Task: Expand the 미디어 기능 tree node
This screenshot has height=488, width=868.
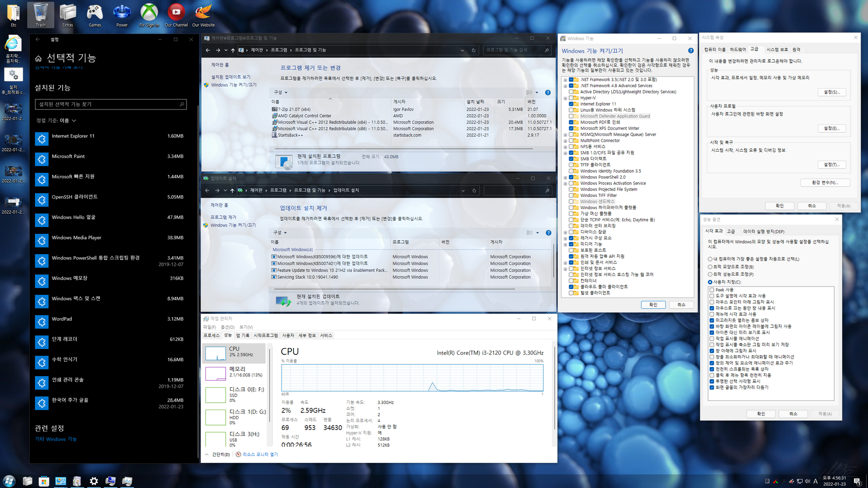Action: (x=565, y=244)
